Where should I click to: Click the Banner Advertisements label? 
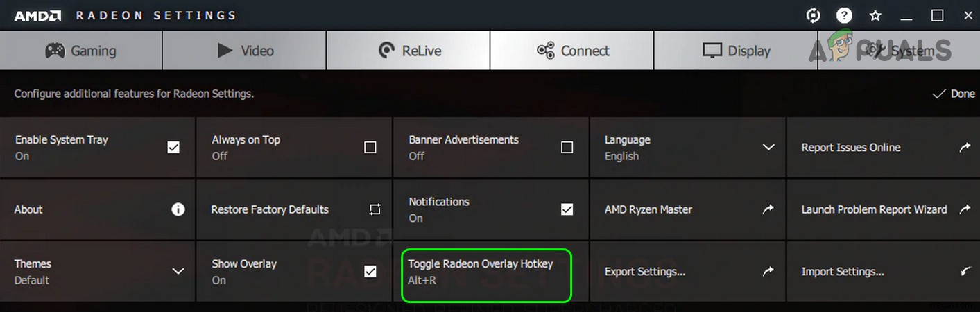tap(463, 139)
